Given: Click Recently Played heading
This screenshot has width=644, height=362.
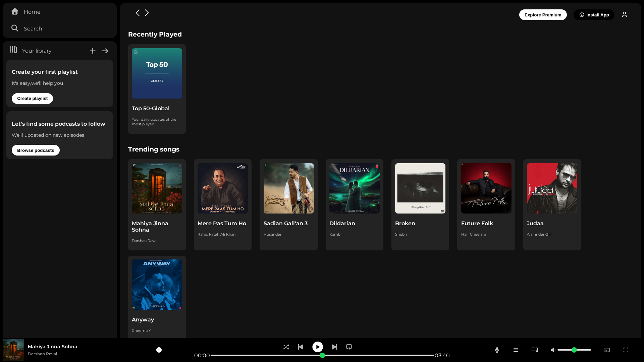Looking at the screenshot, I should [155, 35].
